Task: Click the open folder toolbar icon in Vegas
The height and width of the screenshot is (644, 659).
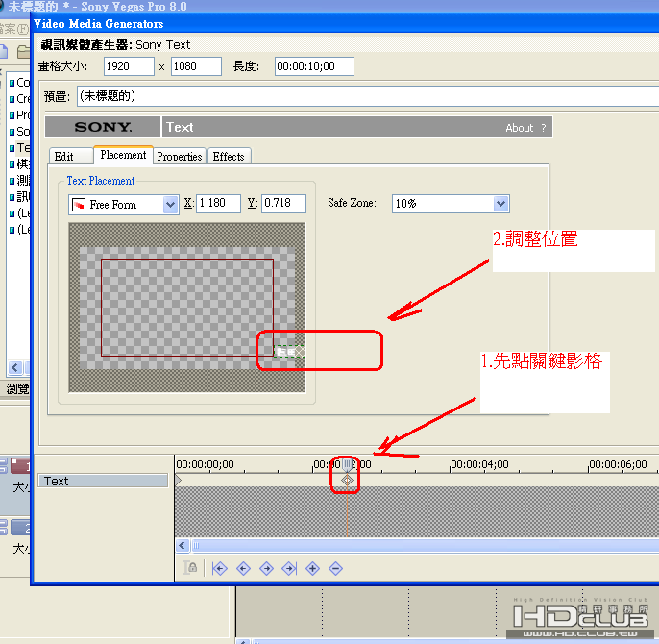Action: (23, 52)
